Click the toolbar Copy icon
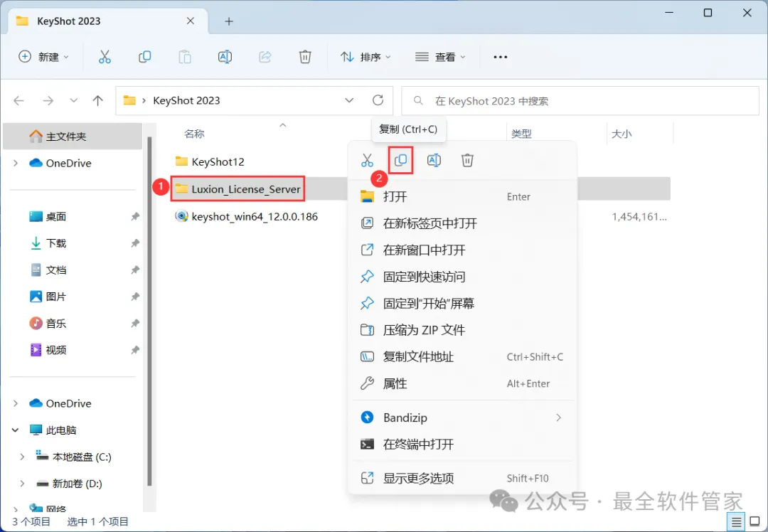The image size is (768, 532). tap(144, 57)
